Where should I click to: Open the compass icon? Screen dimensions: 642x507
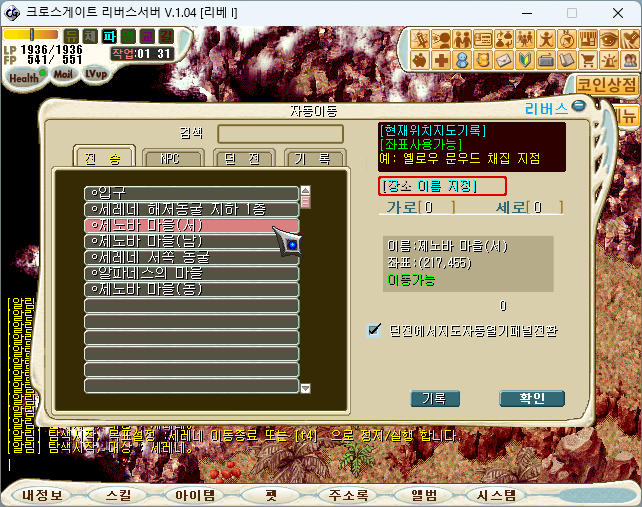[x=567, y=39]
